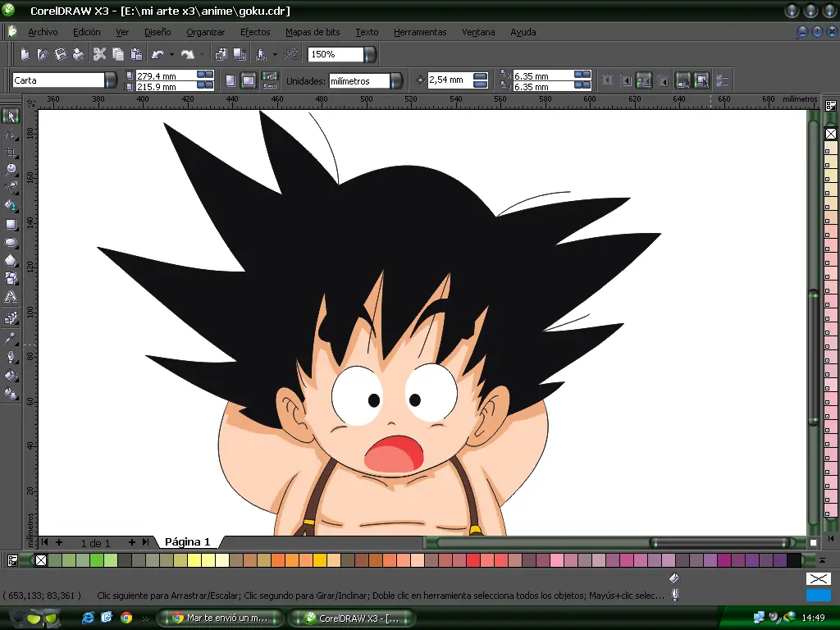Click the Copy icon
Viewport: 840px width, 630px height.
[x=118, y=54]
